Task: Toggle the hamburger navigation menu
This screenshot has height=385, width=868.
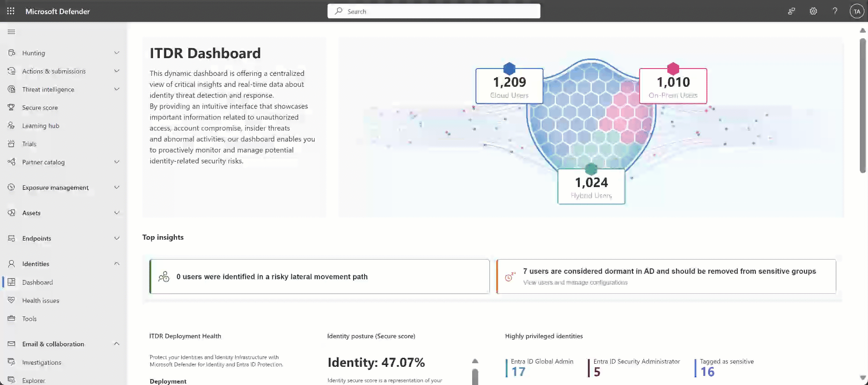Action: (x=11, y=32)
